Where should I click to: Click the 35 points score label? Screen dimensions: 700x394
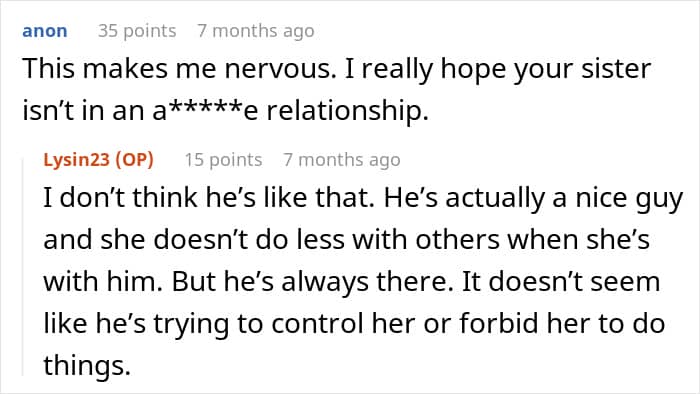(137, 31)
